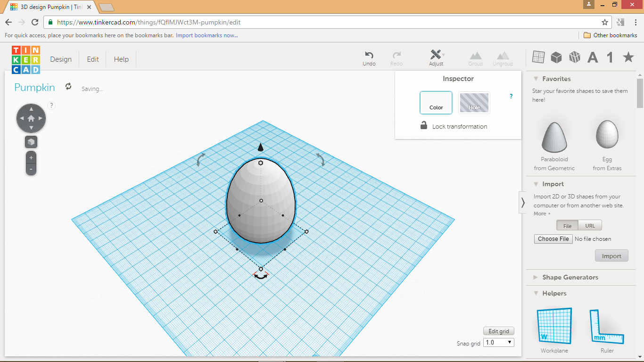
Task: Click the Group icon
Action: coord(475,57)
